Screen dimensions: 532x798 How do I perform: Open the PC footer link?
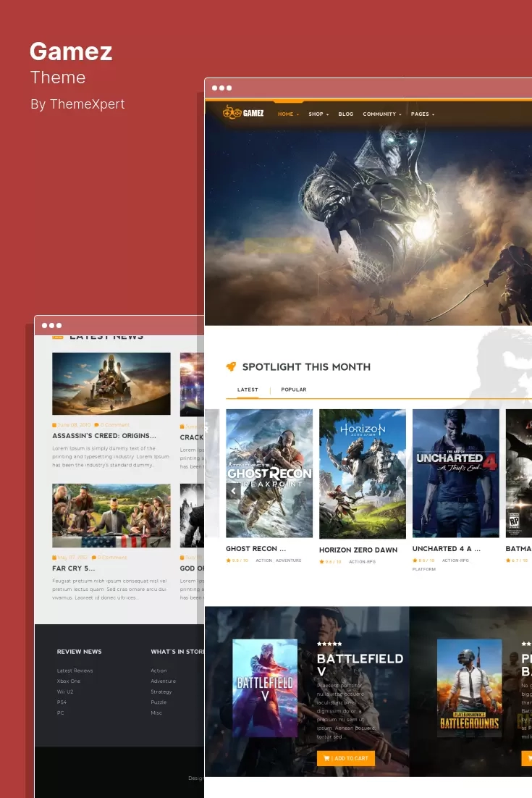(x=61, y=713)
